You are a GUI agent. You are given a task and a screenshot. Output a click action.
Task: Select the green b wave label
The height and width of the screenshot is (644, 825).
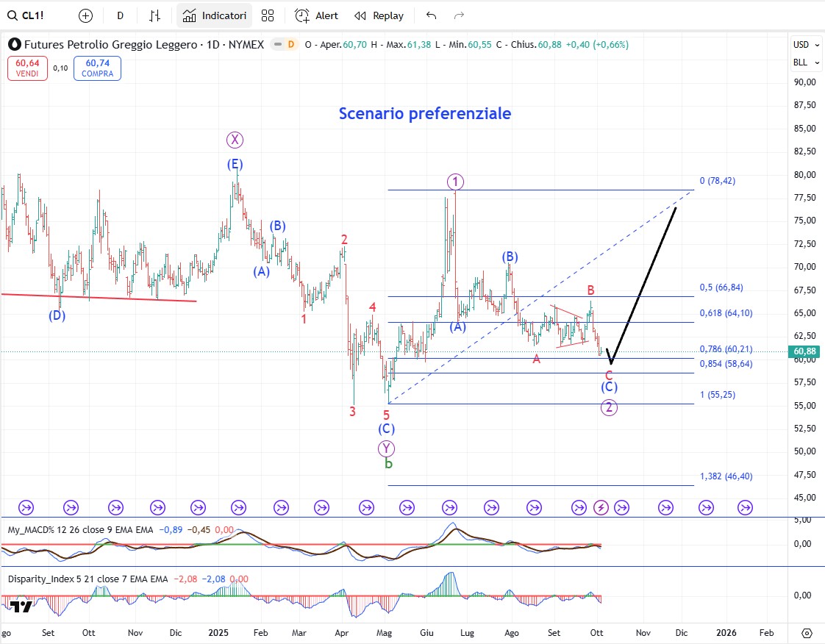pos(388,464)
